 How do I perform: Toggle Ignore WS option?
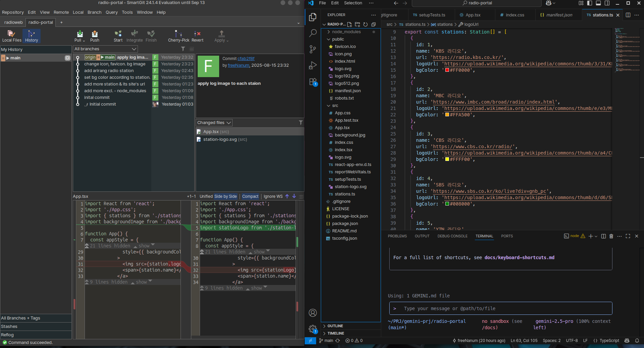[273, 196]
